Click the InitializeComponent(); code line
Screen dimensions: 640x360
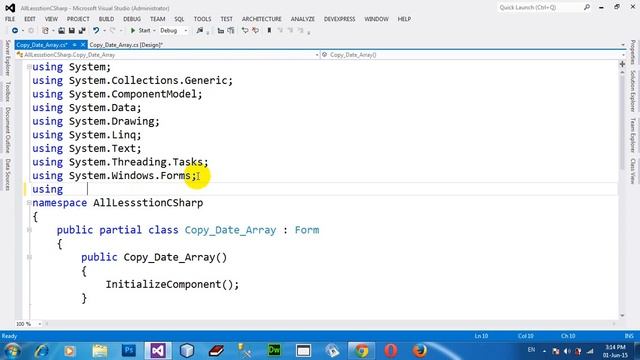(x=172, y=284)
